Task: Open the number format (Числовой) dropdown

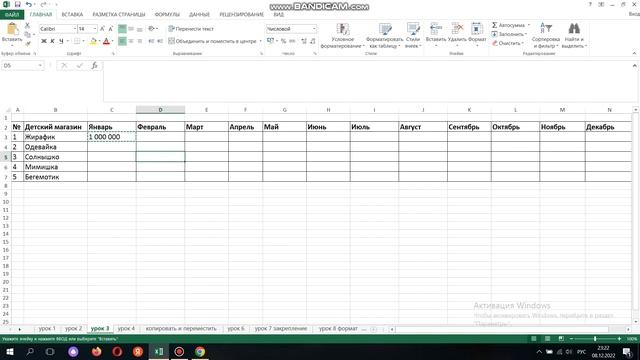Action: coord(314,29)
